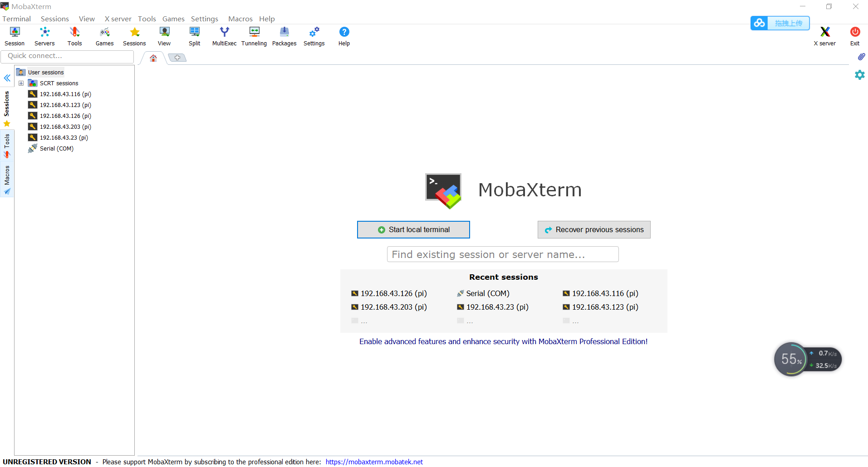This screenshot has width=868, height=467.
Task: Click the paperclip attachment icon
Action: 861,57
